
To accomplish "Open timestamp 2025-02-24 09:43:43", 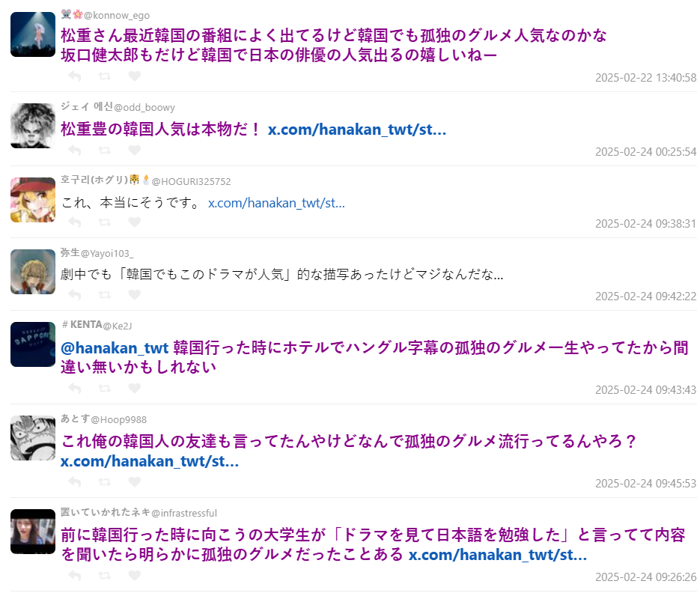I will pos(645,390).
